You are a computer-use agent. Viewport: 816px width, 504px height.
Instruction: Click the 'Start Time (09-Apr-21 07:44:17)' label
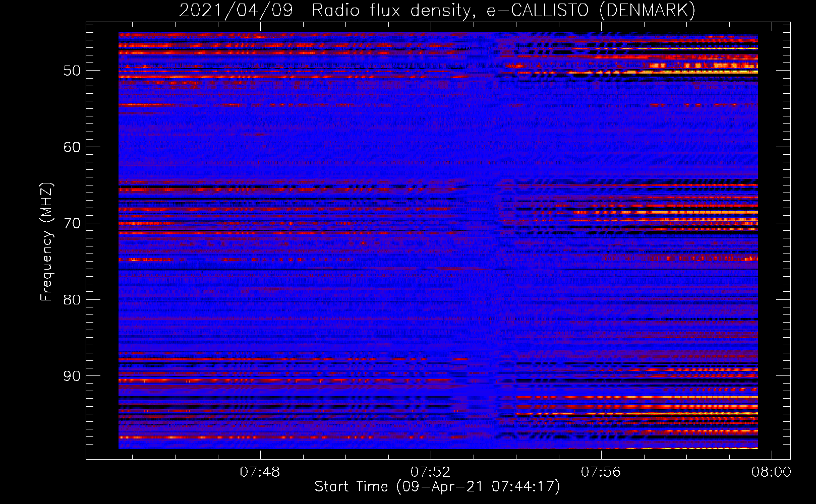437,487
